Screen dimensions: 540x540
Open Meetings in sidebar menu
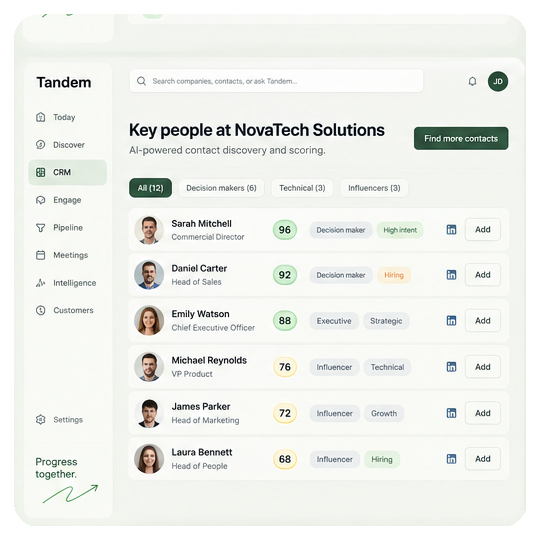[71, 255]
